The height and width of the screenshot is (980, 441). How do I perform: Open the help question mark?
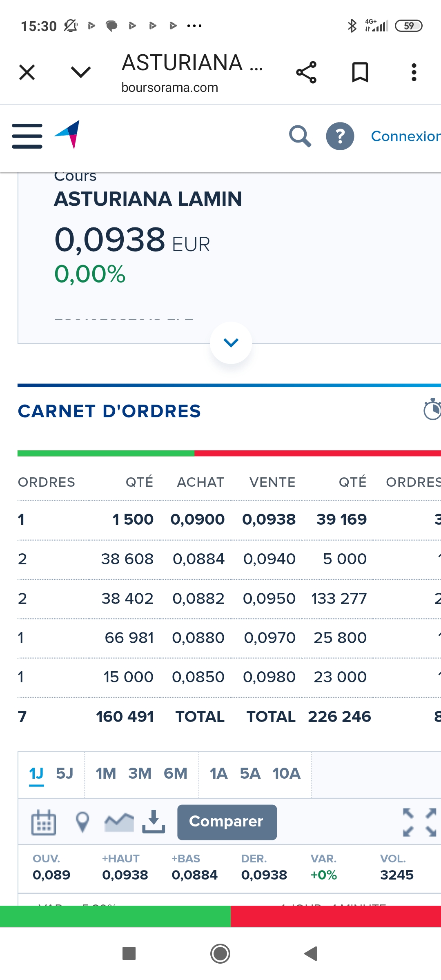point(340,136)
